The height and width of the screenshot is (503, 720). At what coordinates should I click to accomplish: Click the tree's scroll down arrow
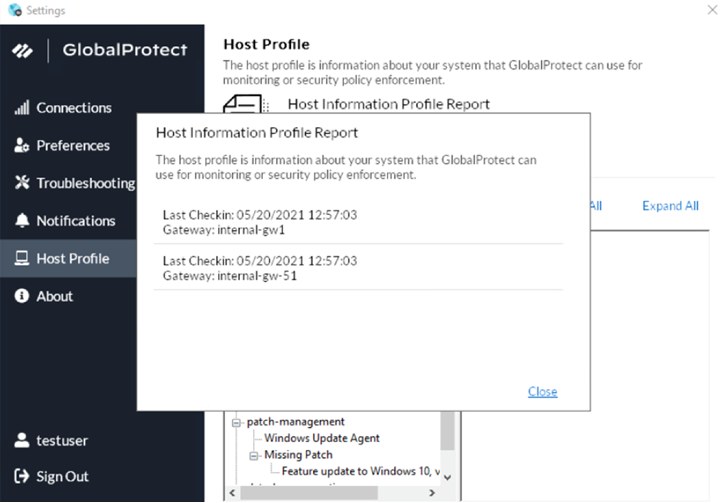(x=447, y=477)
